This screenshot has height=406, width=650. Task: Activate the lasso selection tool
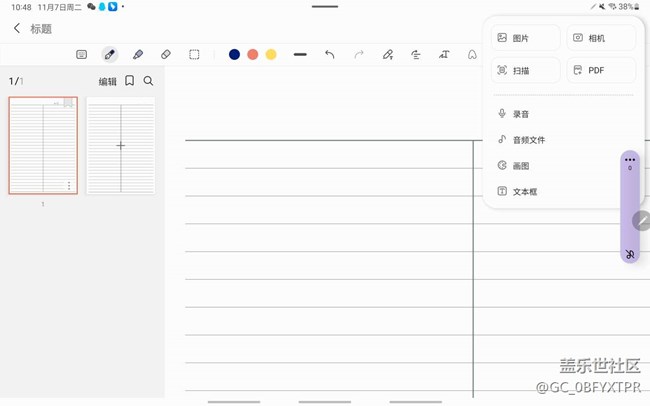tap(194, 54)
